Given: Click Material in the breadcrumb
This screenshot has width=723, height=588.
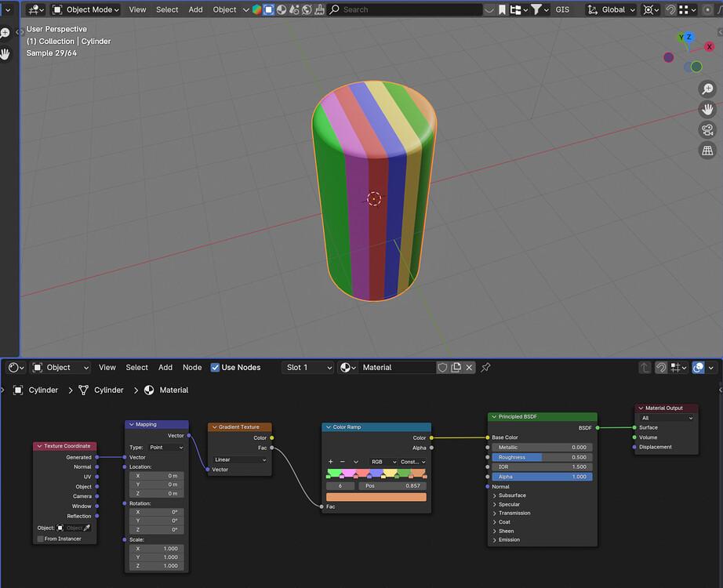Looking at the screenshot, I should [166, 390].
